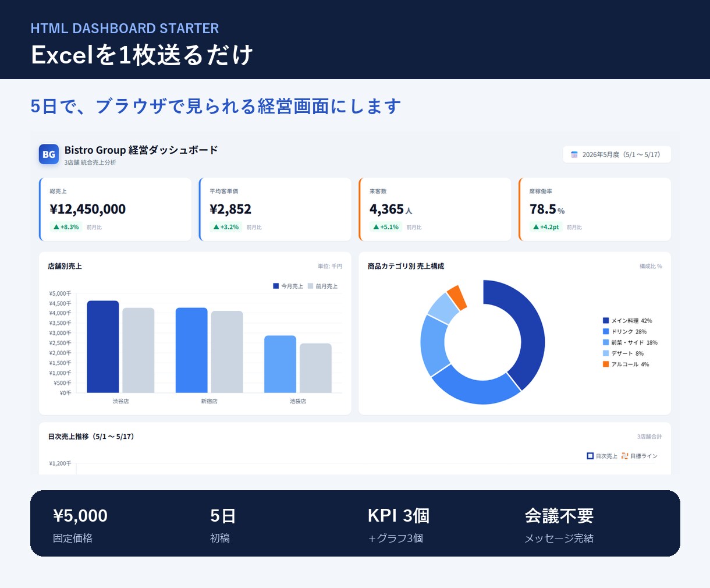Viewport: 710px width, 588px height.
Task: Click the 単位: 千円 label
Action: (x=330, y=266)
